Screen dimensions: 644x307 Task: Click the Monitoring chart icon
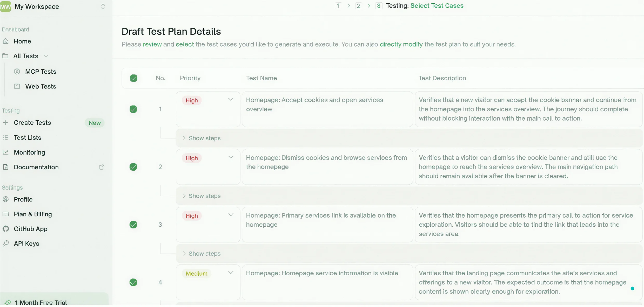[5, 152]
